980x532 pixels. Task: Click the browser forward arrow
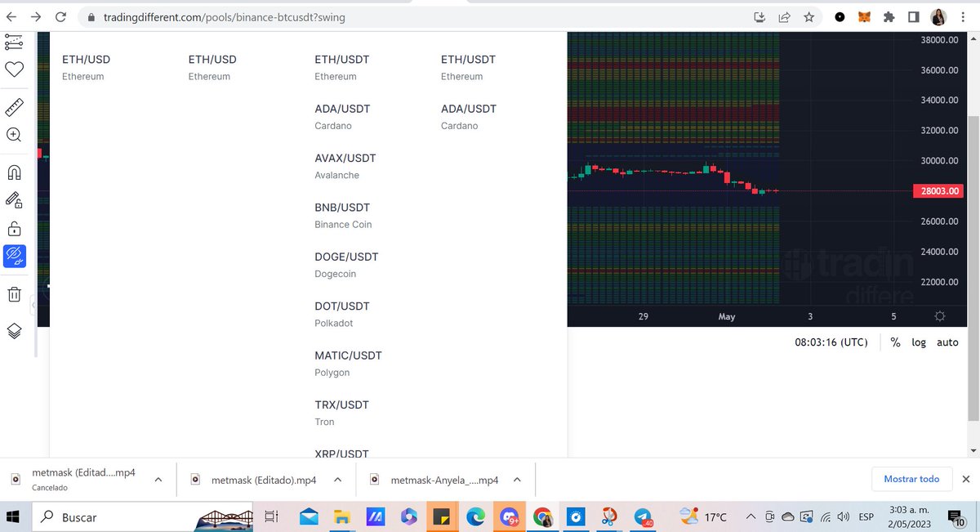pos(35,16)
